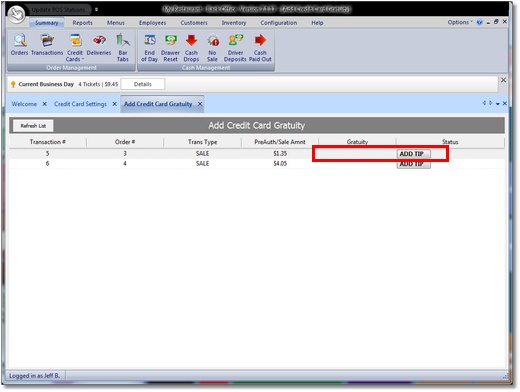Select the Add Credit Card Gratuity tab
520x392 pixels.
(158, 104)
